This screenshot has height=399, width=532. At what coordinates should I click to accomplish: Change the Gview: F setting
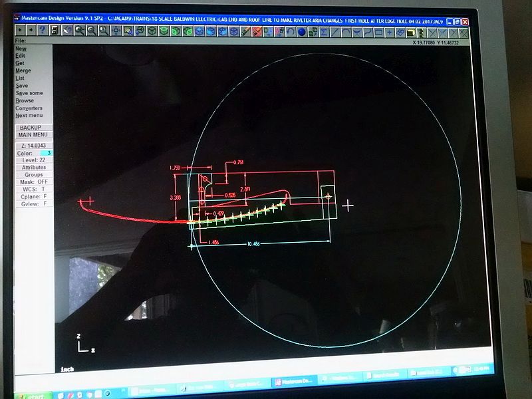point(34,204)
